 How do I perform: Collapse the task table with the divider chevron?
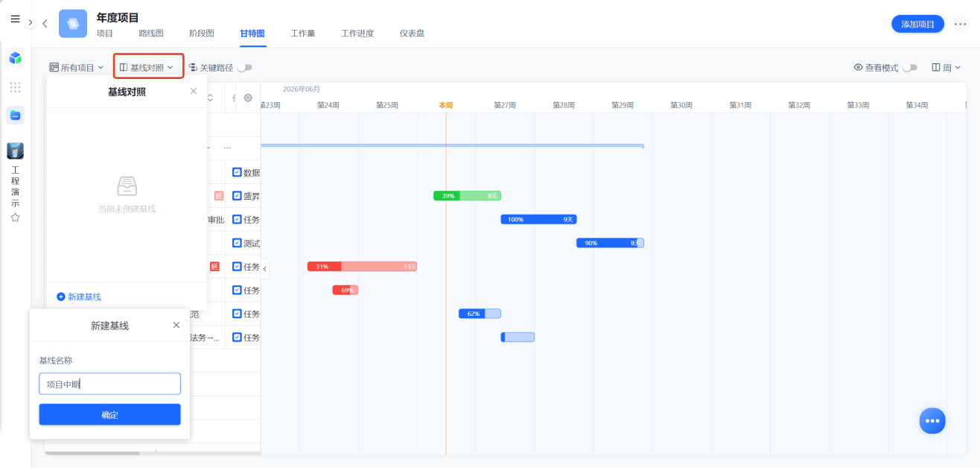click(x=264, y=268)
